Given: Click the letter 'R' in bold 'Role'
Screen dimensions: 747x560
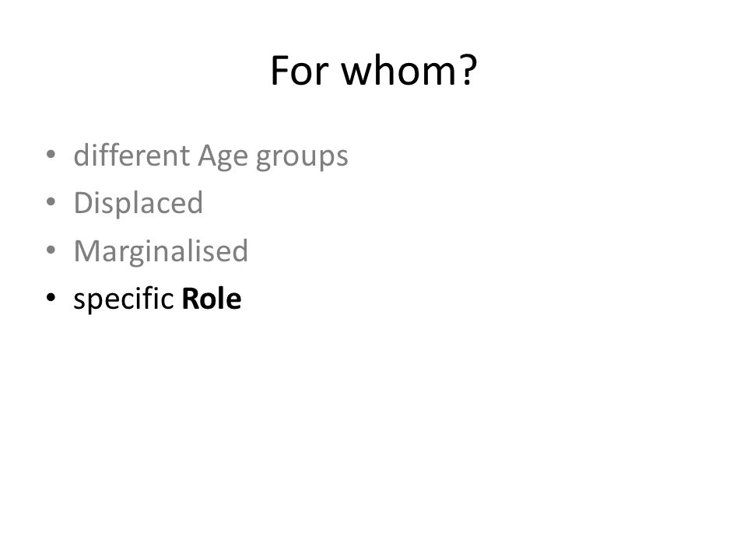Looking at the screenshot, I should point(190,299).
